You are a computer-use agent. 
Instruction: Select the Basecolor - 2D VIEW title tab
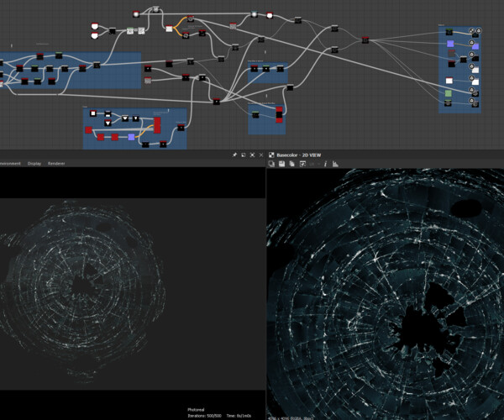click(x=298, y=155)
